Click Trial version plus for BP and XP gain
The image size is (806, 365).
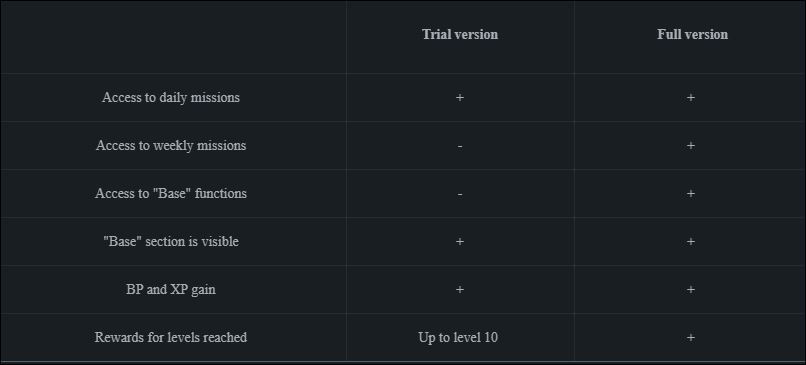[460, 289]
